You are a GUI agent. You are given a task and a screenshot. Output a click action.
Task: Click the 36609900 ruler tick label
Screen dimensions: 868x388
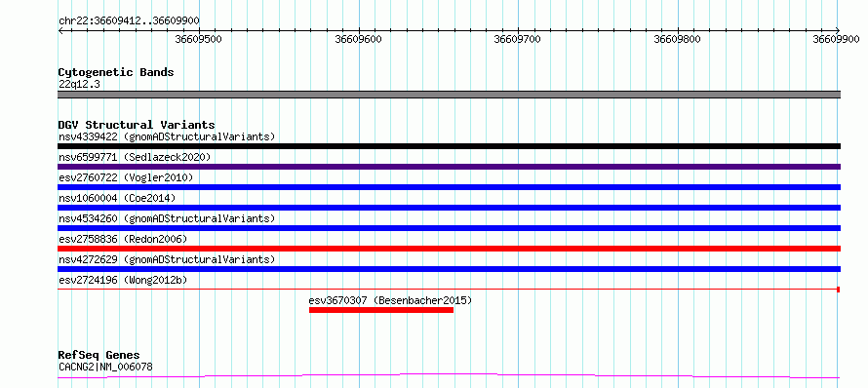click(x=837, y=39)
